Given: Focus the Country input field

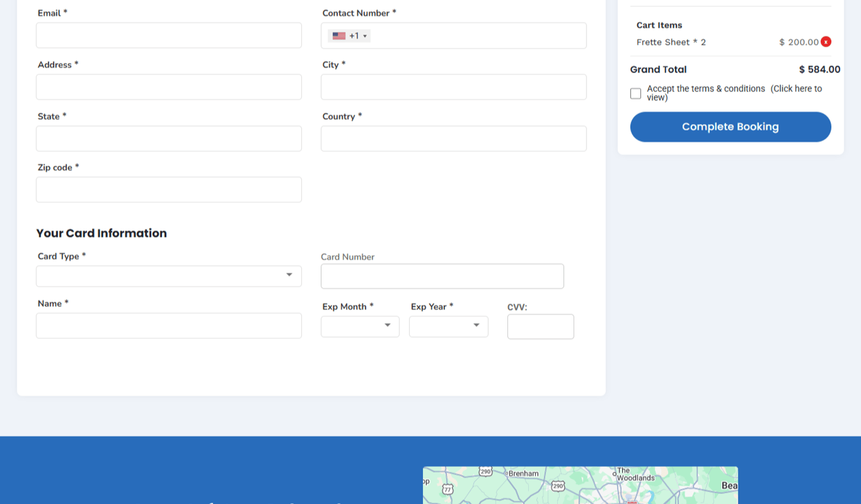Looking at the screenshot, I should click(454, 139).
